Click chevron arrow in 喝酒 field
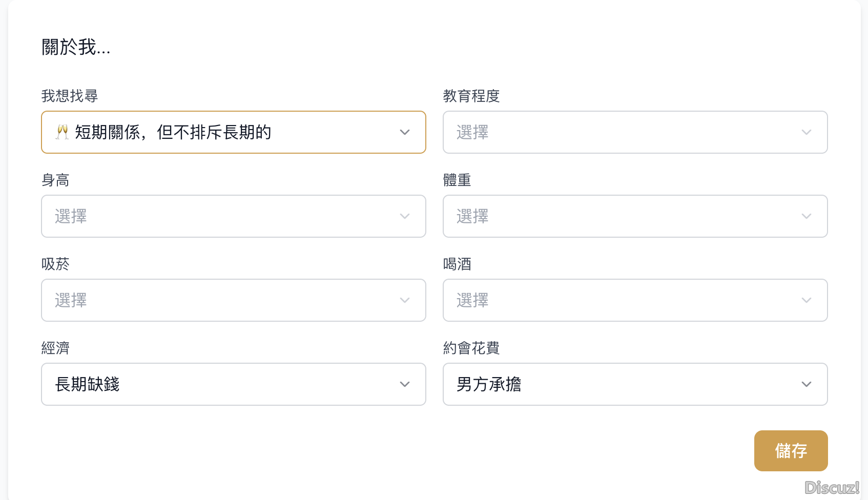 807,300
